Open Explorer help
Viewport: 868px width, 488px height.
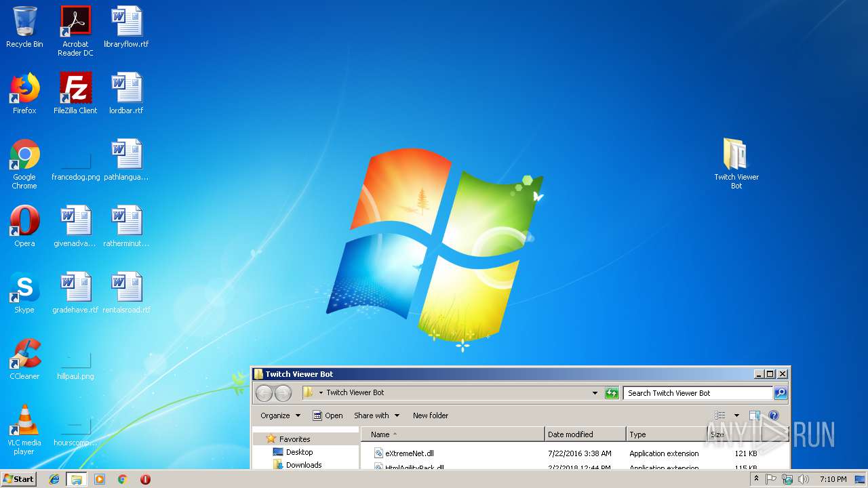774,415
